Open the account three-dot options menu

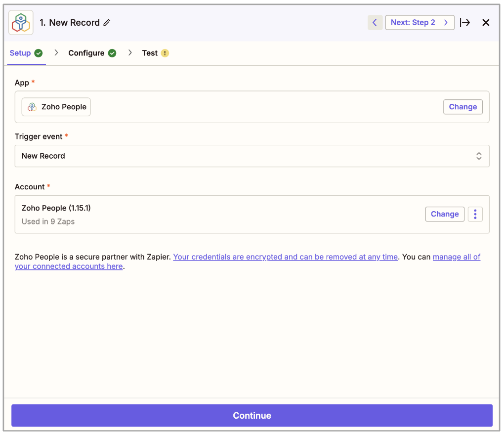(475, 214)
